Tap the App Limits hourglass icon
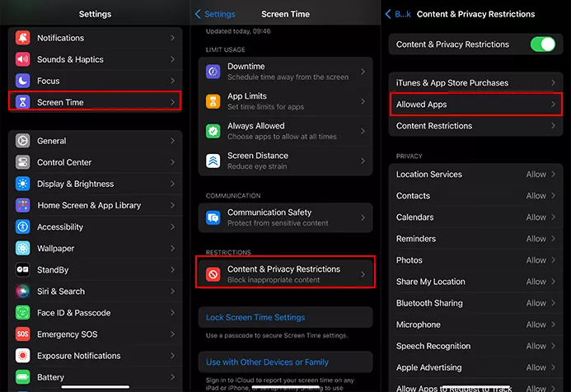This screenshot has height=392, width=571. [x=213, y=101]
